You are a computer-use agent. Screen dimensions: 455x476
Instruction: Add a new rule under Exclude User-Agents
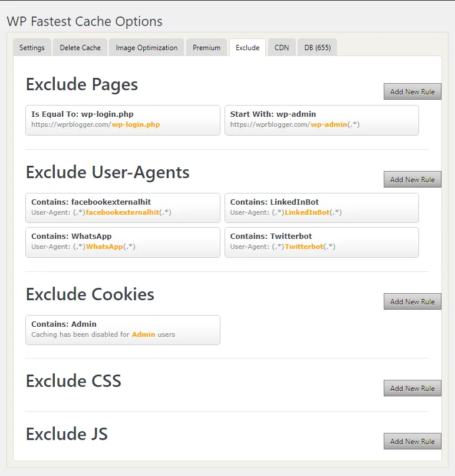tap(412, 179)
